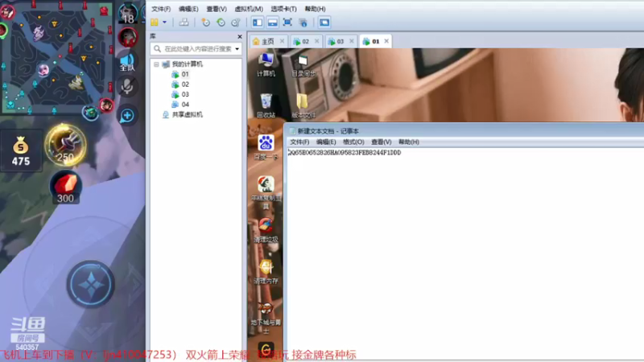Close the 02 tab
The width and height of the screenshot is (644, 362).
pyautogui.click(x=316, y=41)
